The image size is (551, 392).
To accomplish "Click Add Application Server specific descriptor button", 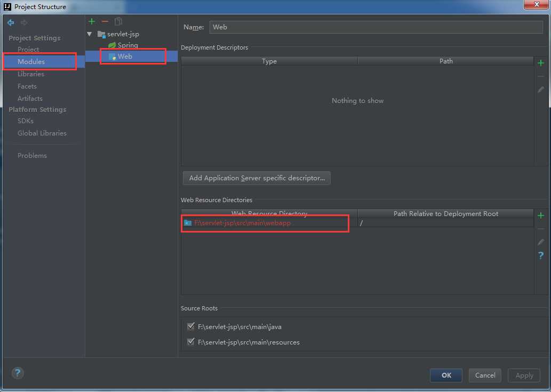I will (257, 178).
